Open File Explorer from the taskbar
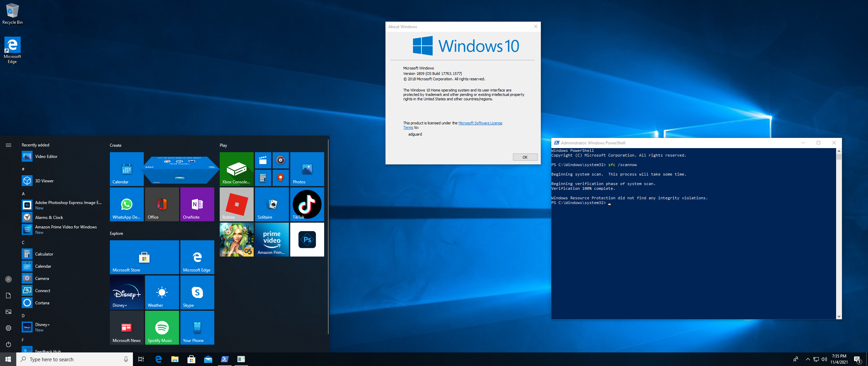The image size is (868, 366). pyautogui.click(x=175, y=359)
